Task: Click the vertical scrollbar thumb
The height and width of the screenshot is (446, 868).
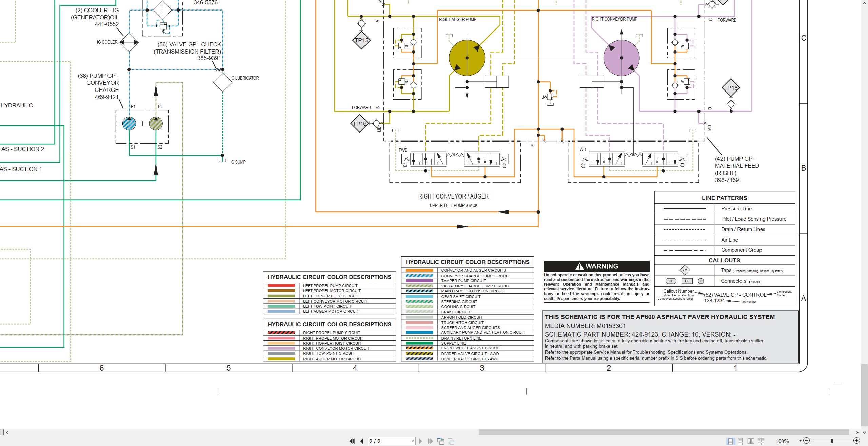Action: pos(864,395)
